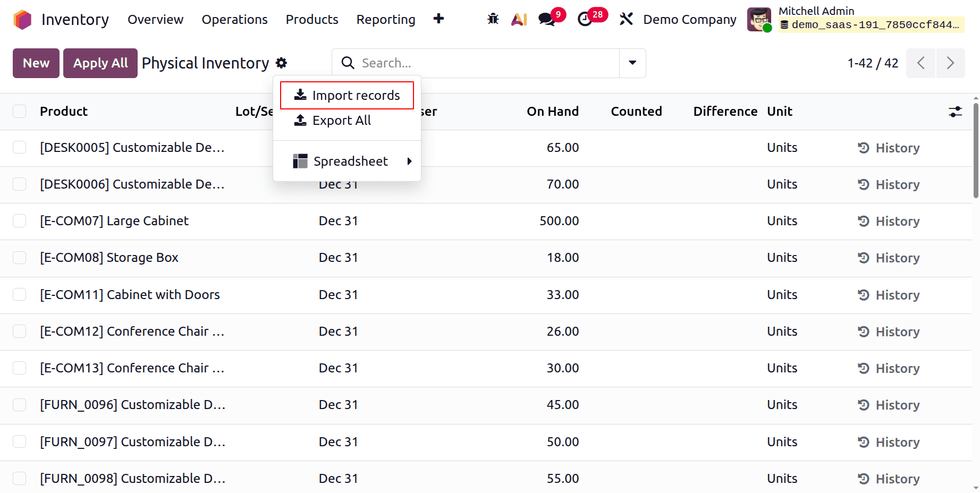Click the New button

point(36,63)
